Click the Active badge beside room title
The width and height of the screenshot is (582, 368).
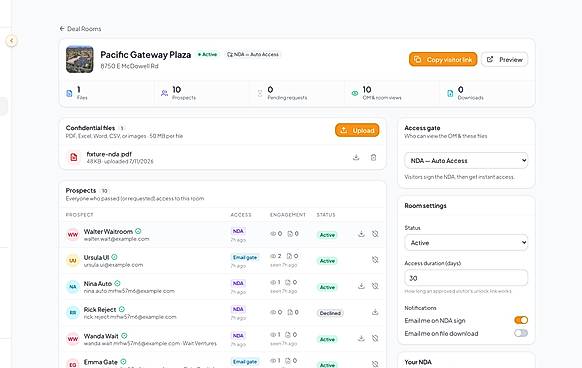pyautogui.click(x=207, y=54)
